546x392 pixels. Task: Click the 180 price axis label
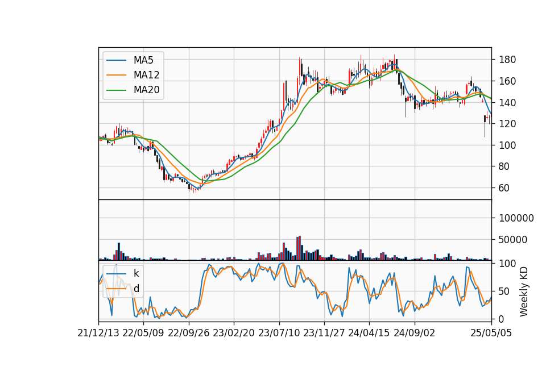pyautogui.click(x=507, y=60)
